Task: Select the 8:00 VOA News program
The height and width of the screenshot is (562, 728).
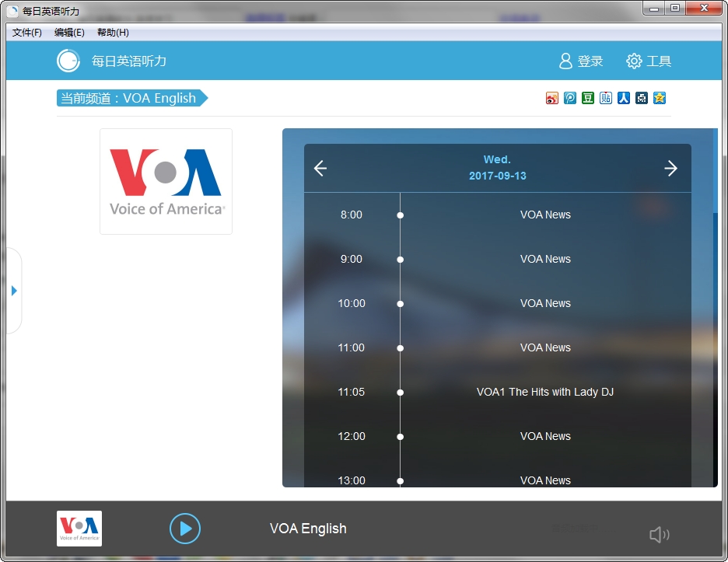Action: click(x=545, y=215)
